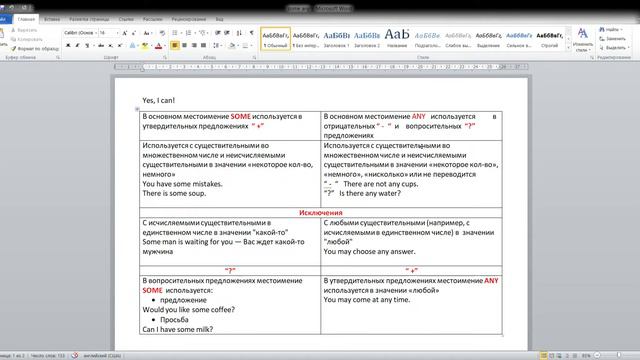Expand the styles gallery More arrow
Image resolution: width=640 pixels, height=360 pixels.
(x=568, y=48)
